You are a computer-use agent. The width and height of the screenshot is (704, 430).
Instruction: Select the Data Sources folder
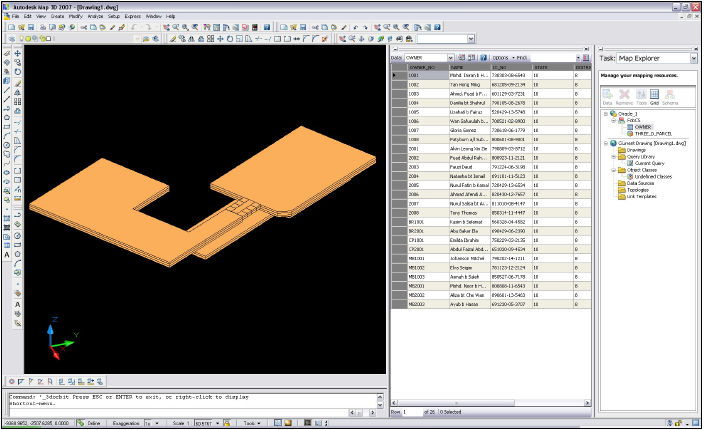640,183
